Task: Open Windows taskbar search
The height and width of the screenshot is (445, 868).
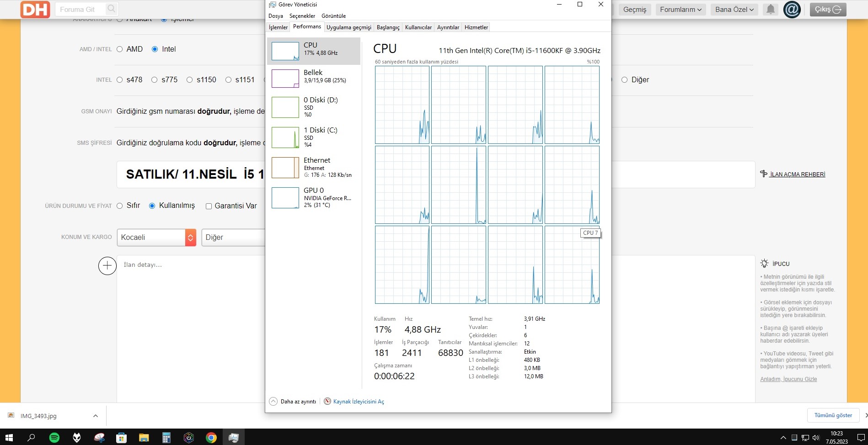Action: coord(31,438)
